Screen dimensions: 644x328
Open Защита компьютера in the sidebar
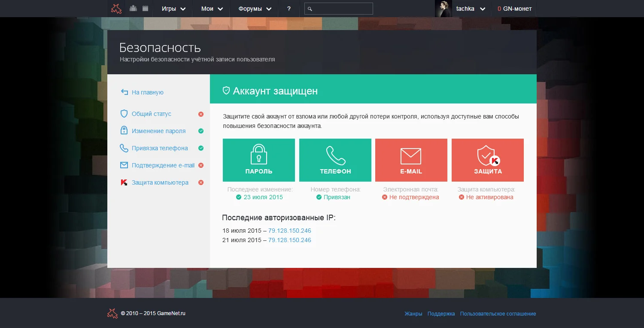point(160,182)
